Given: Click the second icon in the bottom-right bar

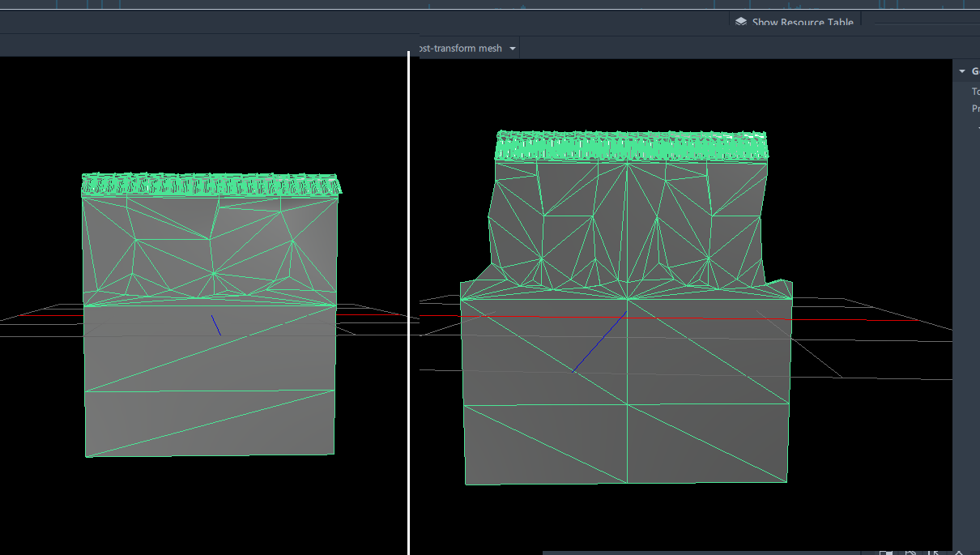Looking at the screenshot, I should 910,552.
